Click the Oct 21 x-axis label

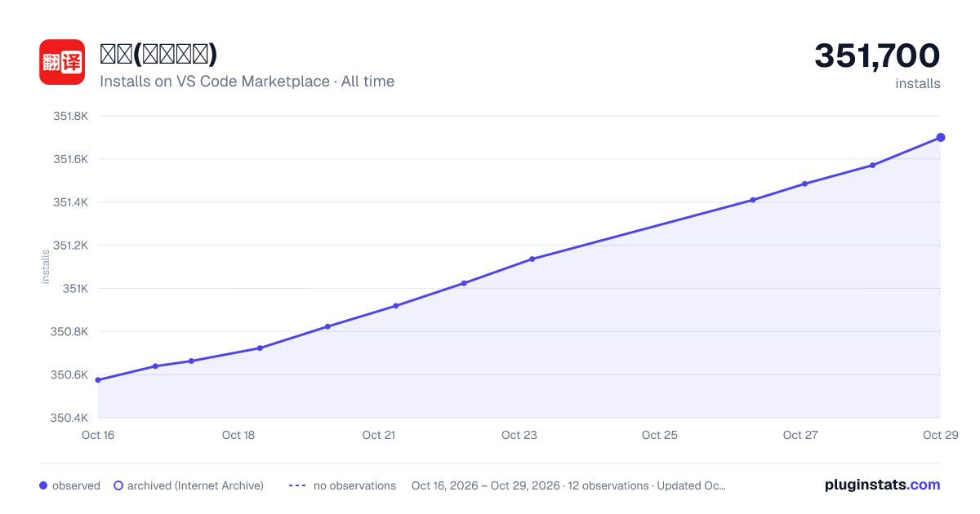[x=379, y=435]
